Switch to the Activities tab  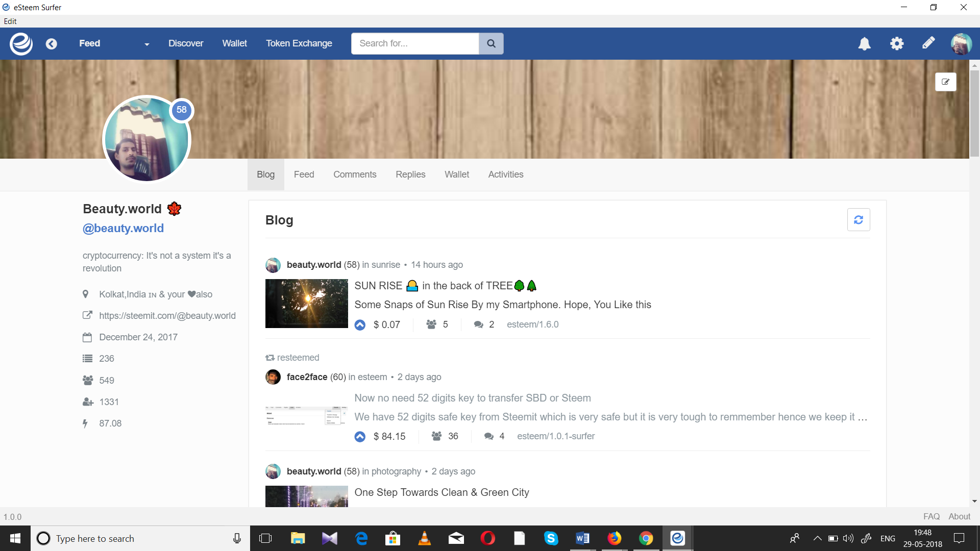tap(505, 174)
